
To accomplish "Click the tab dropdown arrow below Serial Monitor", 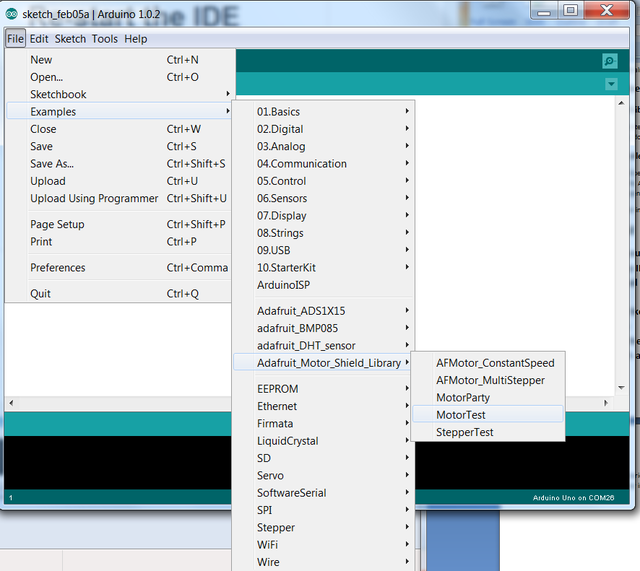I will click(610, 85).
